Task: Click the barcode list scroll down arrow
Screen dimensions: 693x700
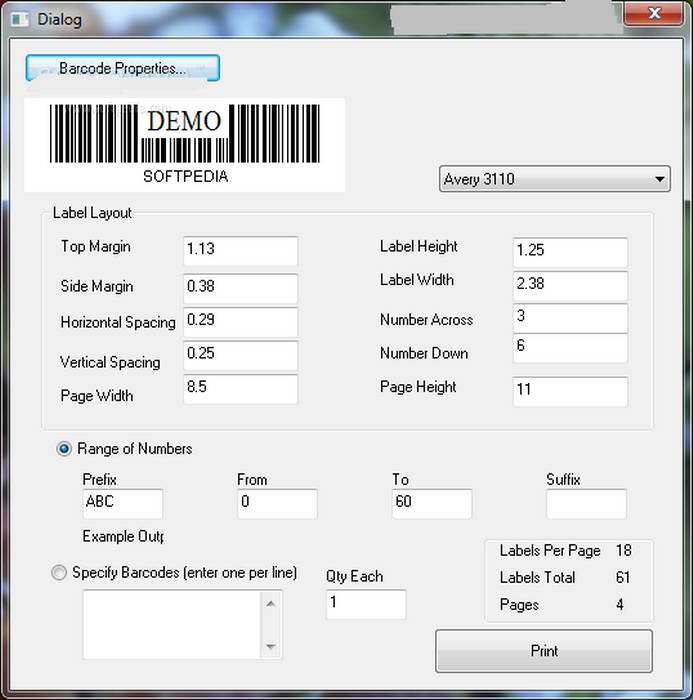Action: (271, 646)
